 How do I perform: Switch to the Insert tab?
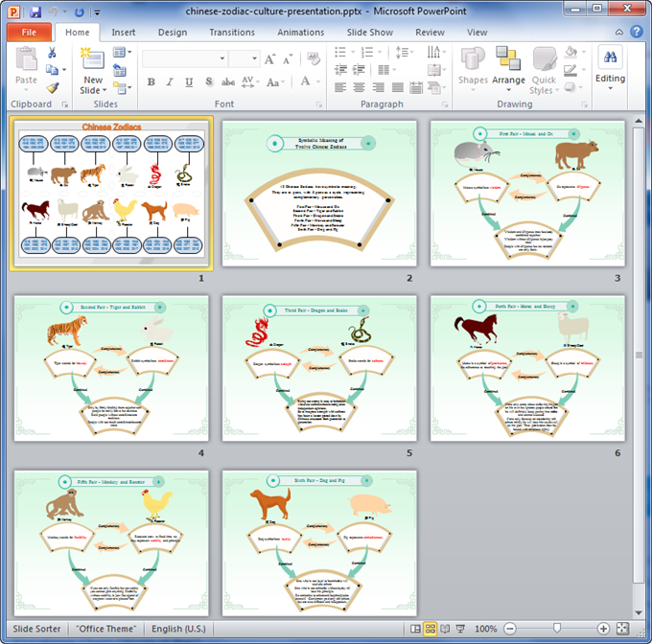124,33
